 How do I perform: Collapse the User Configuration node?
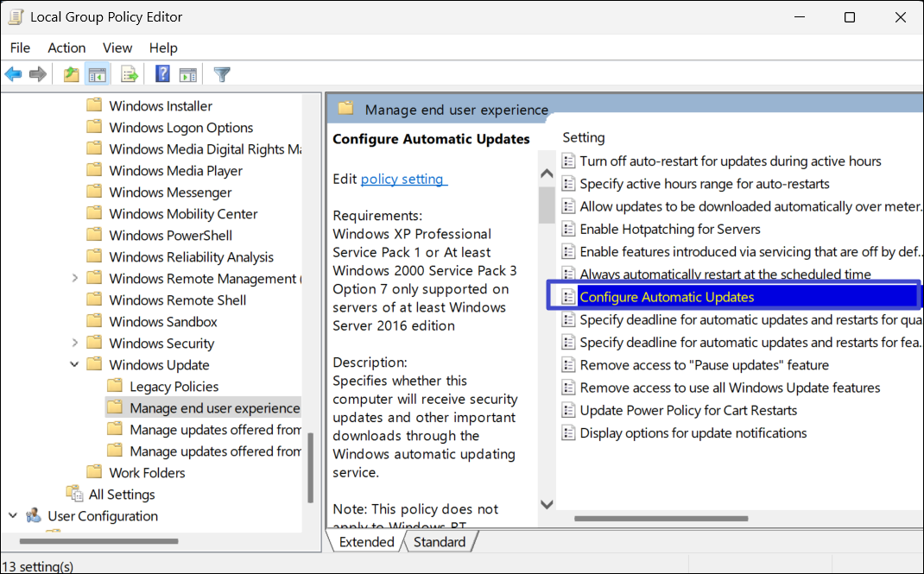pos(13,516)
